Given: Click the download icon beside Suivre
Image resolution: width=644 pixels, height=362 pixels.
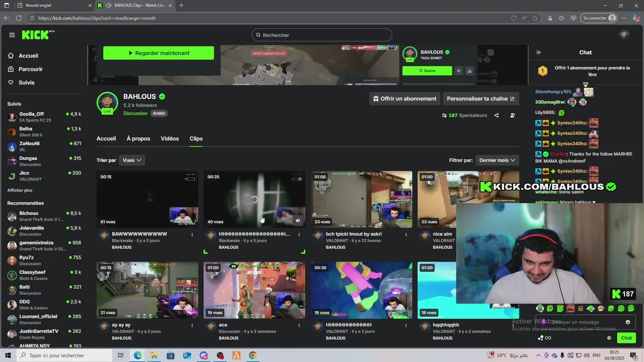Looking at the screenshot, I should click(469, 71).
